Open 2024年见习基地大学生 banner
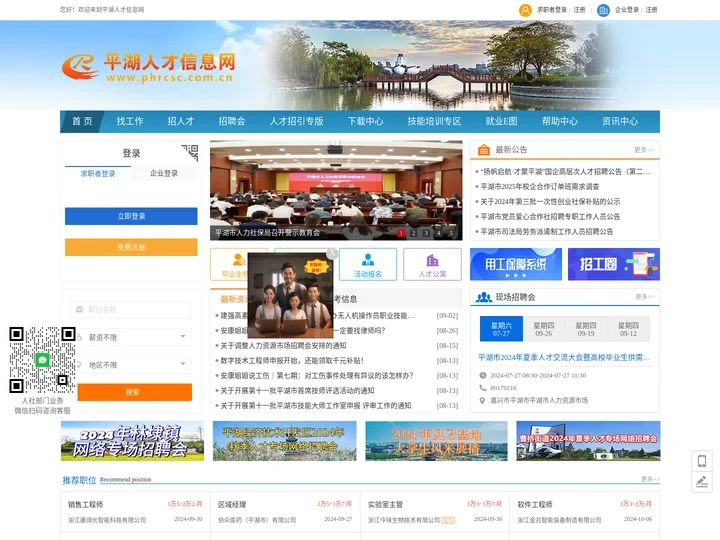 [436, 441]
